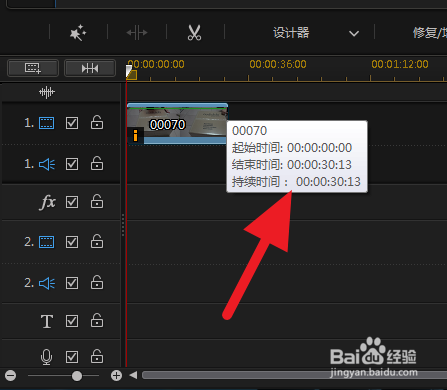The height and width of the screenshot is (390, 447).
Task: Click the horizontal timeline scrollbar
Action: click(x=294, y=375)
